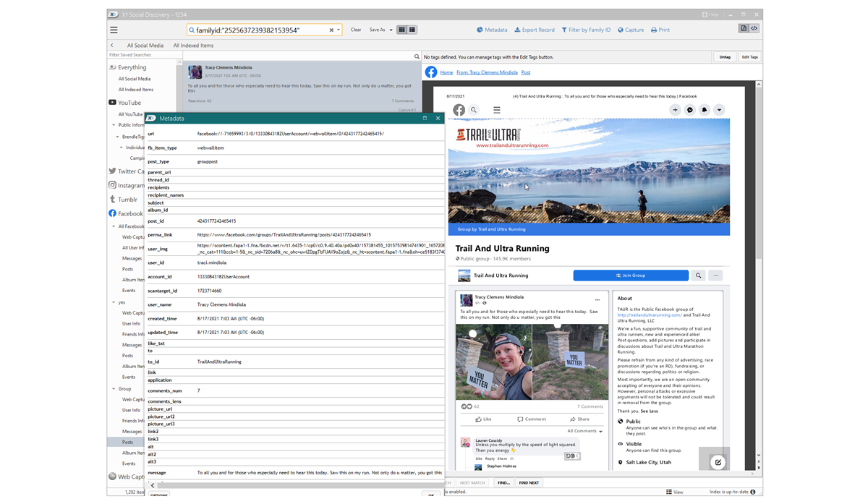Click the Metadata toolbar icon
This screenshot has width=868, height=504.
492,30
